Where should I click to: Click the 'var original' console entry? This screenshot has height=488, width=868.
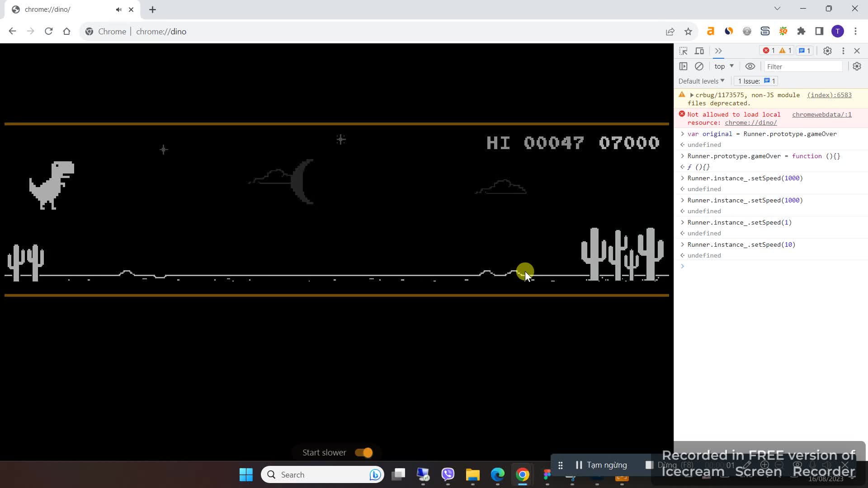762,134
